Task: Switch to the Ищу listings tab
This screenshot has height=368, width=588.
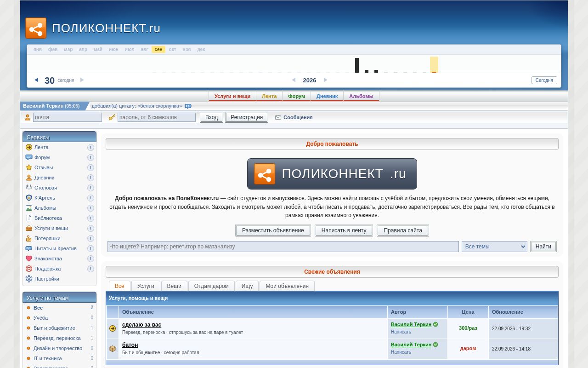Action: point(247,286)
